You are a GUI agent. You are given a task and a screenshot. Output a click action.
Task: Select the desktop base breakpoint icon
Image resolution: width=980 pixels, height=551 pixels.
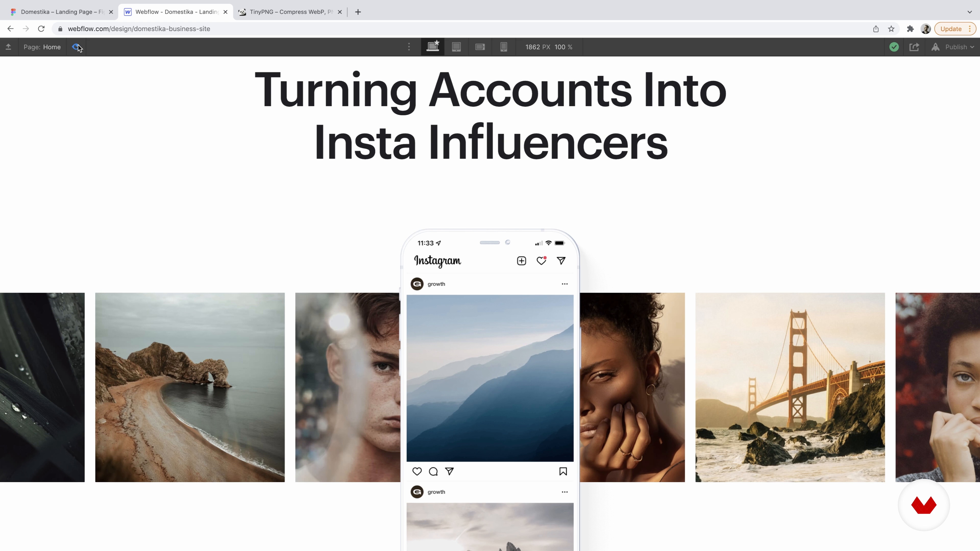coord(433,47)
